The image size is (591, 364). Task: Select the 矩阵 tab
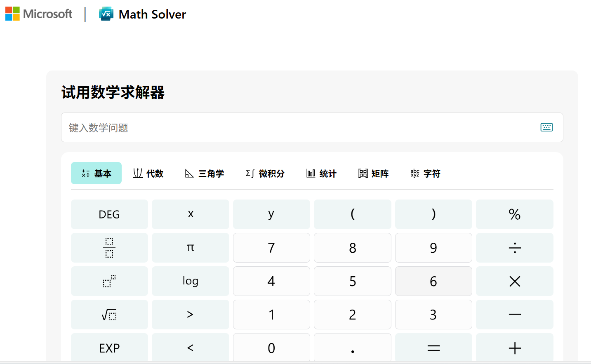[x=373, y=173]
